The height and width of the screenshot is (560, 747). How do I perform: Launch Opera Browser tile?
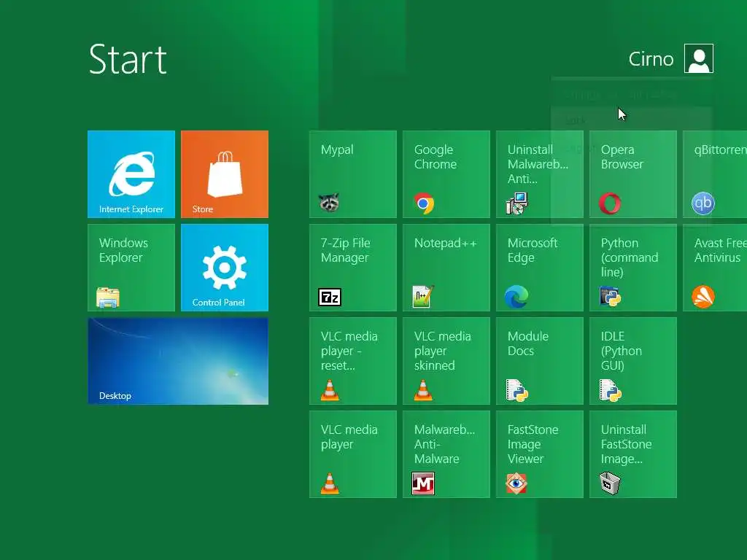[633, 174]
